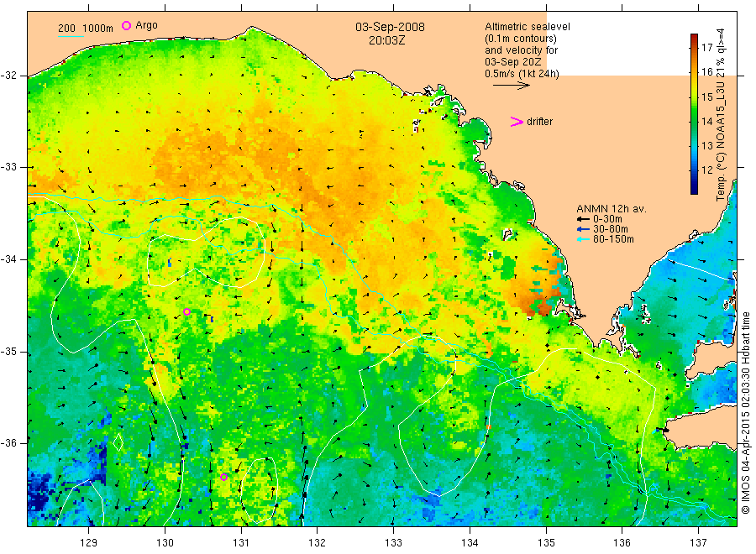Viewport: 756px width, 554px height.
Task: Click colorbar tick label '13'
Action: pos(706,145)
